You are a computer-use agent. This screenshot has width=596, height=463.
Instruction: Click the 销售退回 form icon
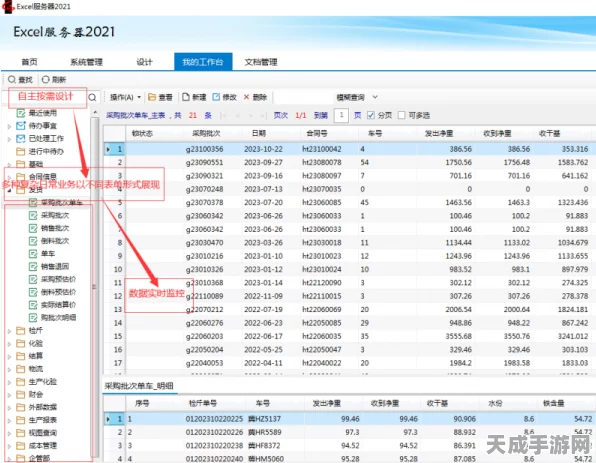(33, 266)
